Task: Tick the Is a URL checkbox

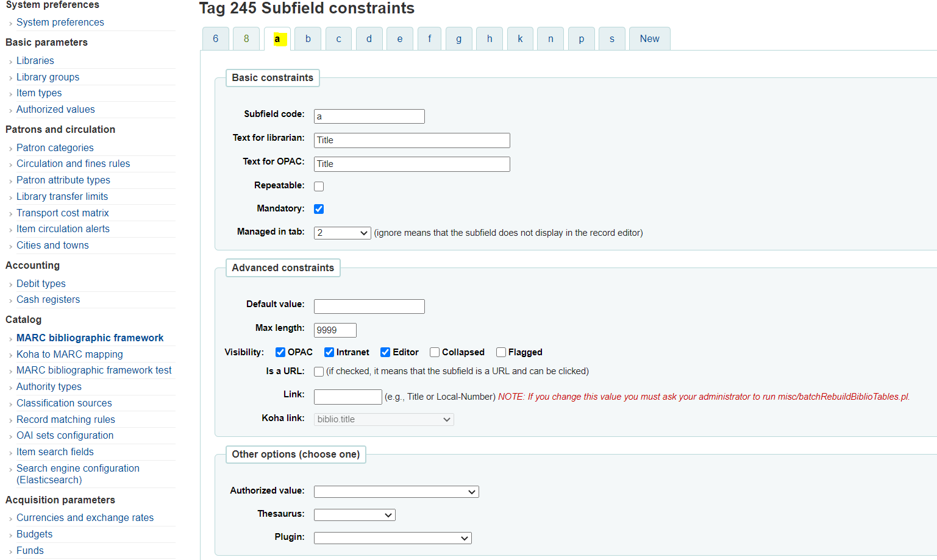Action: click(x=319, y=372)
